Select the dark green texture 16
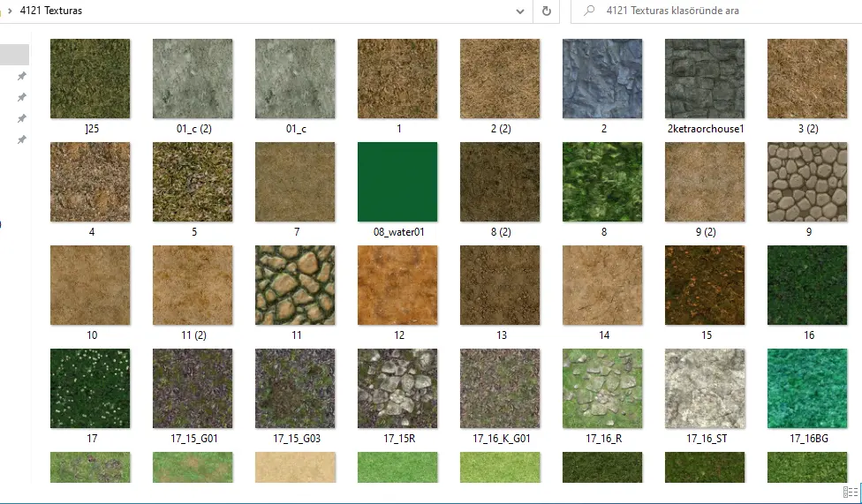The height and width of the screenshot is (504, 862). (807, 285)
